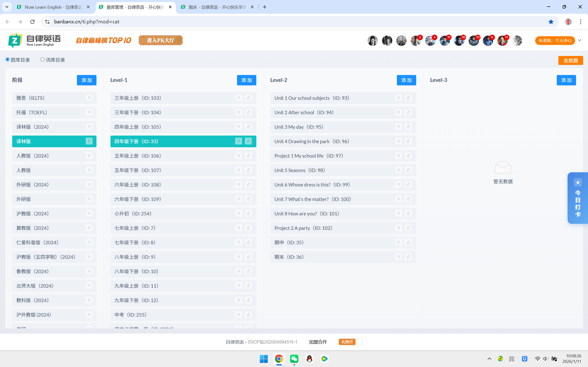Click 添加 button in Level-2 column

[406, 80]
